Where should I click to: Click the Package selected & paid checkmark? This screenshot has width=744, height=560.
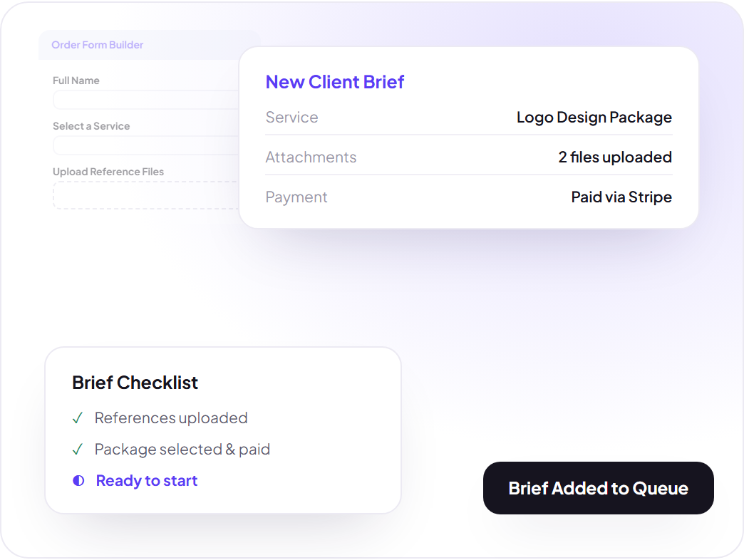coord(78,449)
